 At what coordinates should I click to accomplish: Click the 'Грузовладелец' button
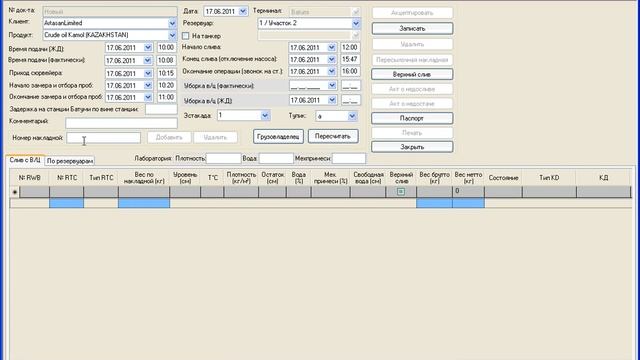click(278, 137)
